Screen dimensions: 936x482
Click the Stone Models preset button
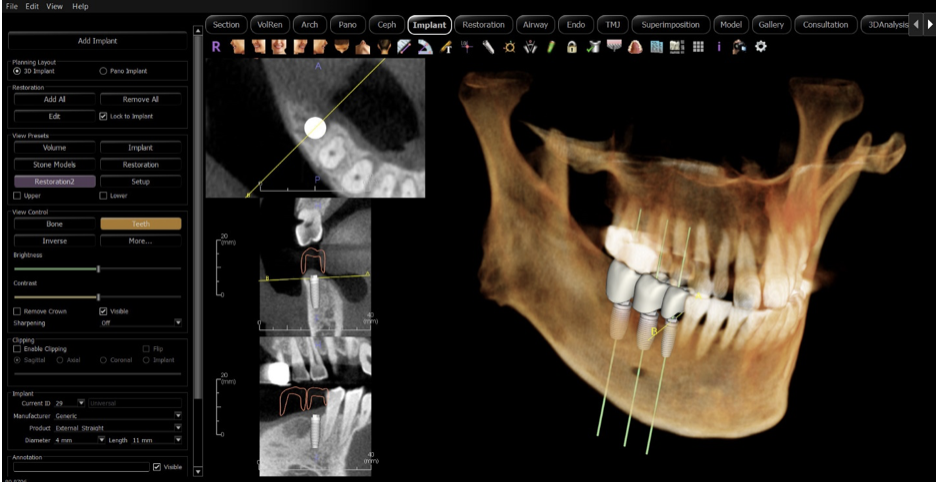(54, 164)
